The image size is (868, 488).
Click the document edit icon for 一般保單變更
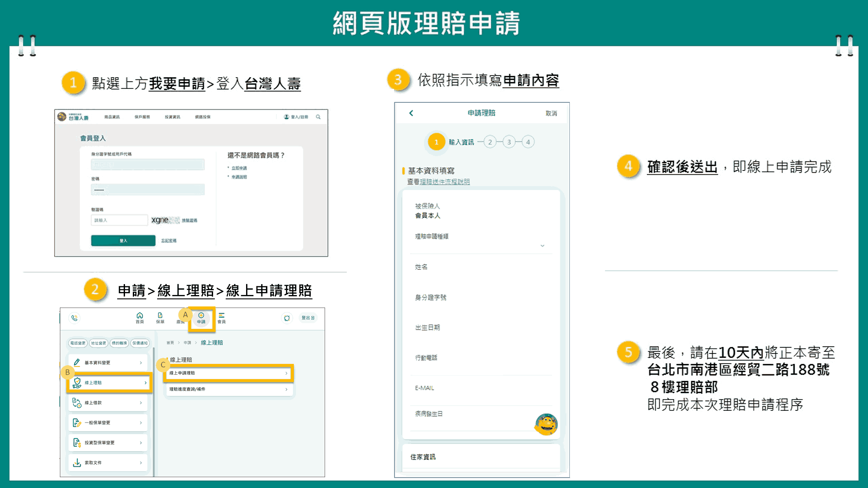pos(77,422)
